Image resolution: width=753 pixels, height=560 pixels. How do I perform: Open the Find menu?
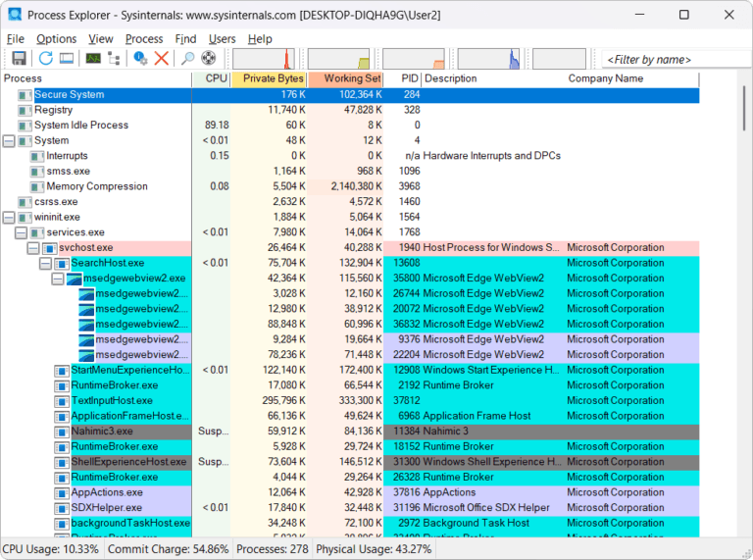pos(185,39)
